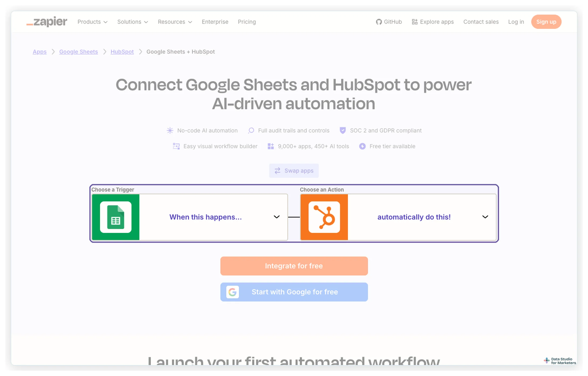Expand the Solutions menu
The width and height of the screenshot is (588, 376).
point(133,22)
